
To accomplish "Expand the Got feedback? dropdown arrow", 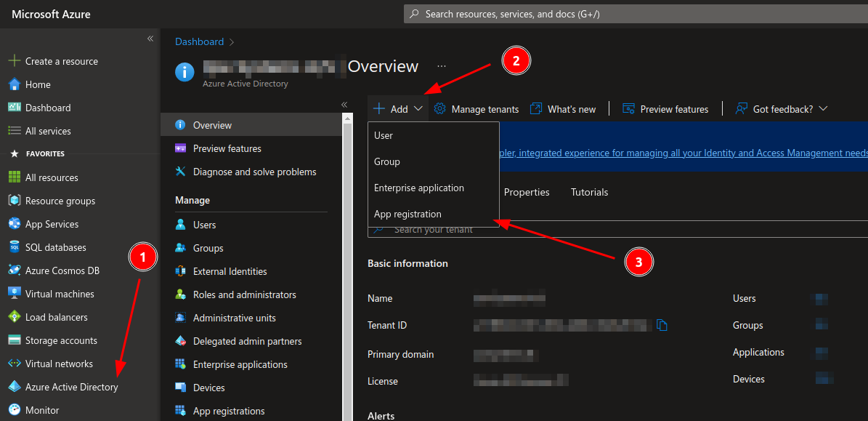I will (x=823, y=108).
